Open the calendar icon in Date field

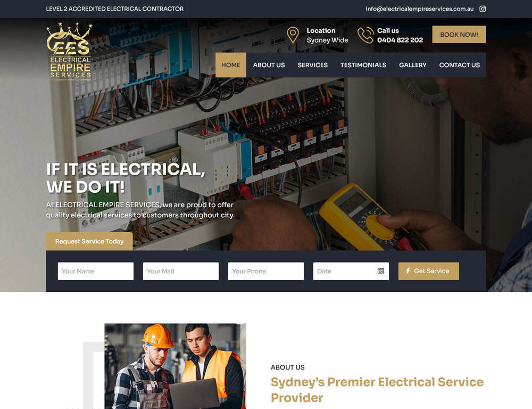coord(381,271)
